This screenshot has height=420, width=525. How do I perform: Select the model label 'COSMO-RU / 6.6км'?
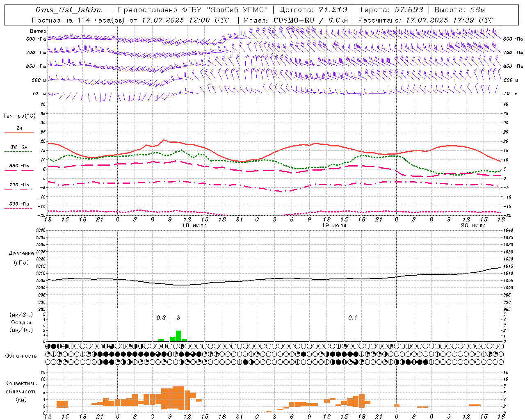(x=311, y=20)
